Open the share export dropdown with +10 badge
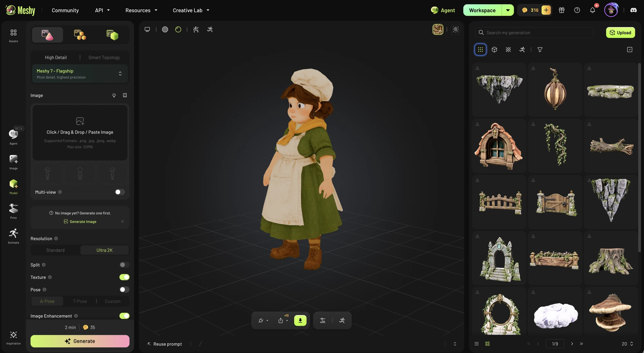This screenshot has width=644, height=353. point(283,320)
